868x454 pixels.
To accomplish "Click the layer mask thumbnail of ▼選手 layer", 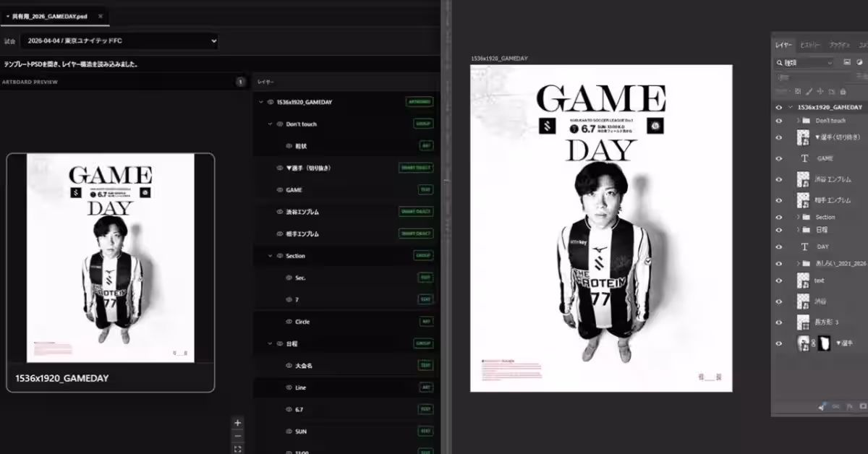I will tap(823, 343).
